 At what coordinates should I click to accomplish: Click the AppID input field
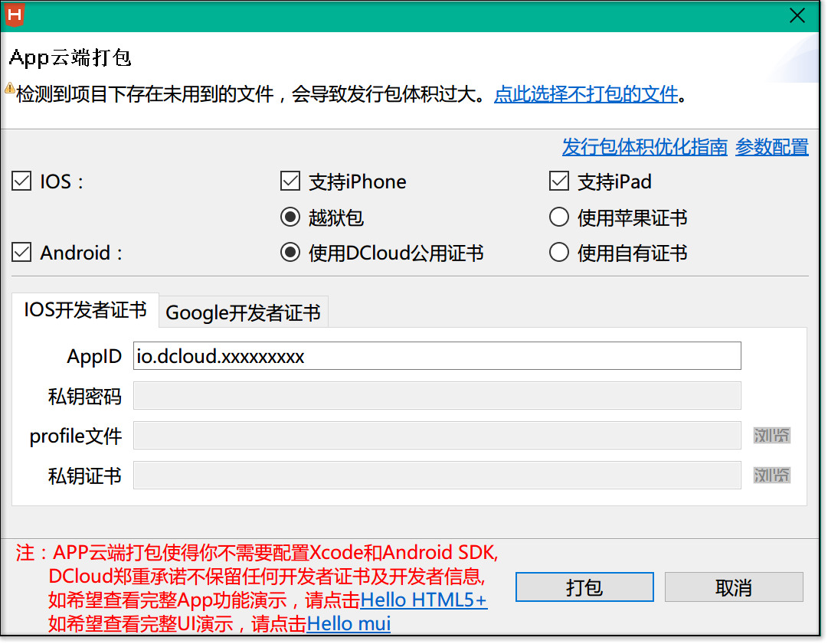tap(437, 356)
